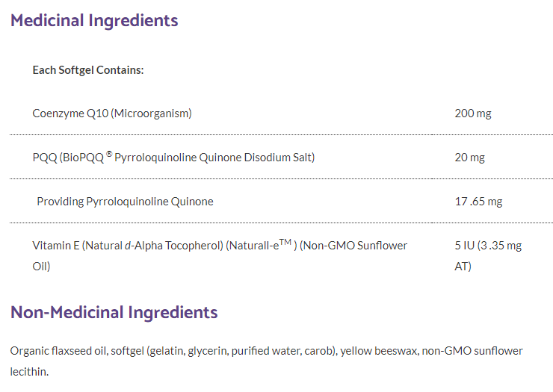Screen dimensions: 553x392
Task: Click the Organic flaxseed oil text
Action: pyautogui.click(x=58, y=351)
